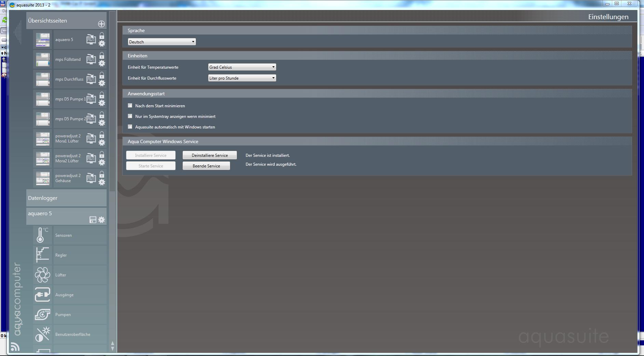Open the temperature unit dropdown (Grad Celsius)
Viewport: 644px width, 356px height.
coord(242,67)
